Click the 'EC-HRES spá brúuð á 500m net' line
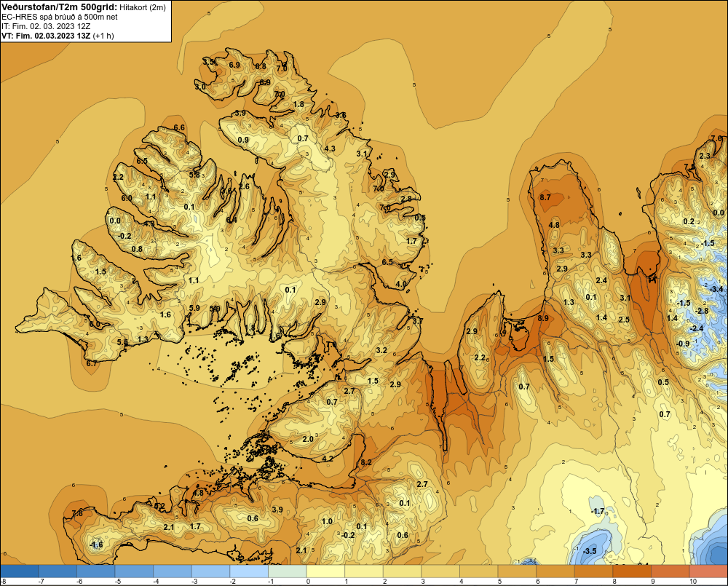 (60, 17)
